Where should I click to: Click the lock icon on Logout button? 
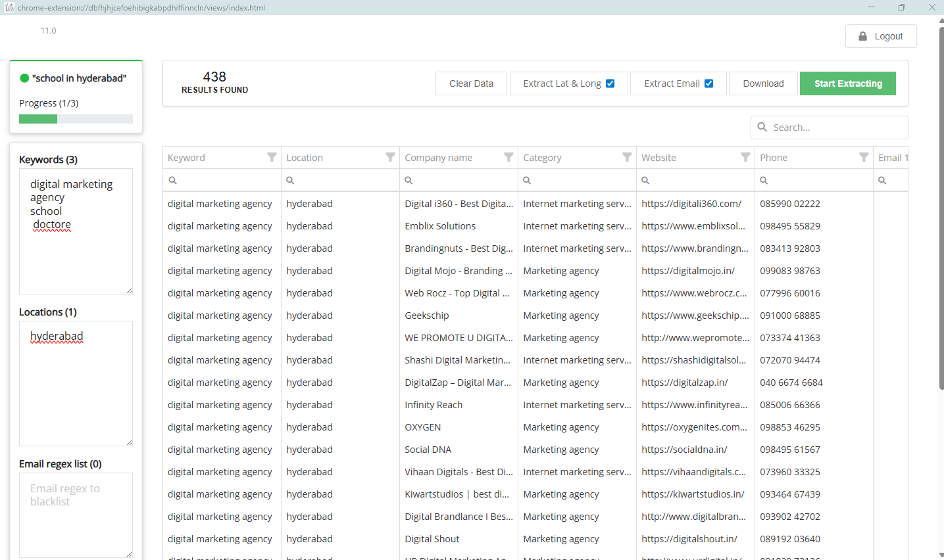pos(862,36)
